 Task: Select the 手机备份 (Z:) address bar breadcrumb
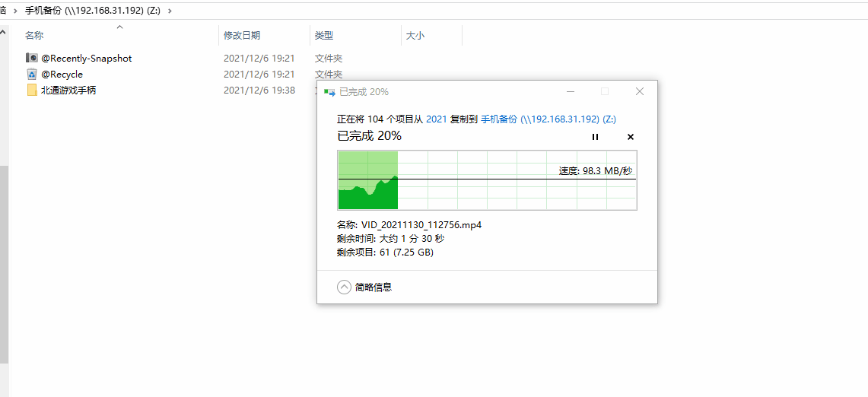[94, 11]
